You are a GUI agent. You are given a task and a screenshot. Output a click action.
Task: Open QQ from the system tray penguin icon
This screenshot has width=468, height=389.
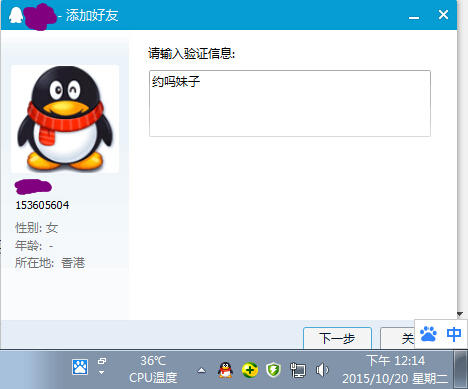225,370
